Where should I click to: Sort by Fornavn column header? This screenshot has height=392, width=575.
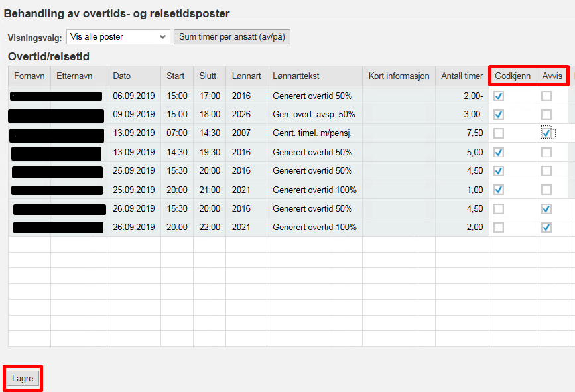click(x=29, y=76)
